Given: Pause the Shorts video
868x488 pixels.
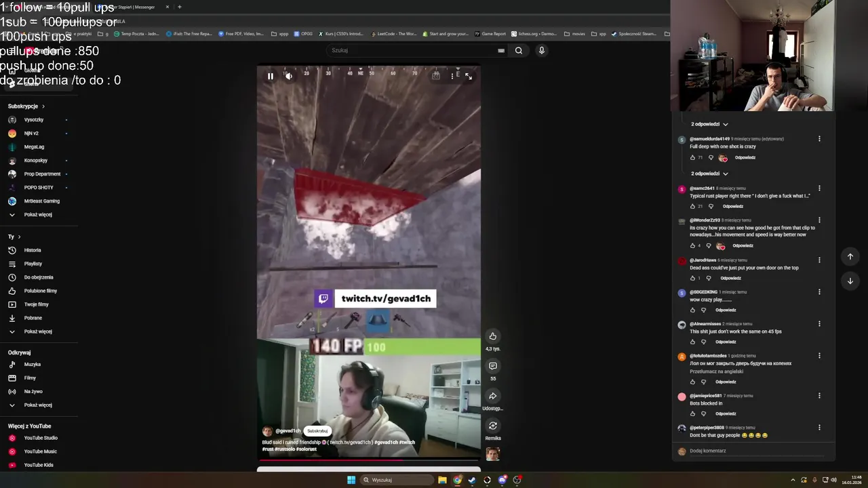Looking at the screenshot, I should click(270, 76).
